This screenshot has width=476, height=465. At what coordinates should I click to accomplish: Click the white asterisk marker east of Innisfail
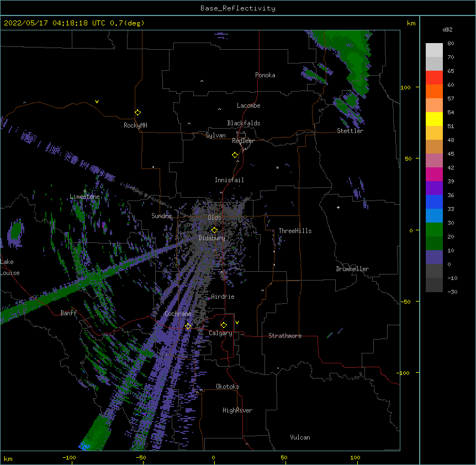pos(277,167)
